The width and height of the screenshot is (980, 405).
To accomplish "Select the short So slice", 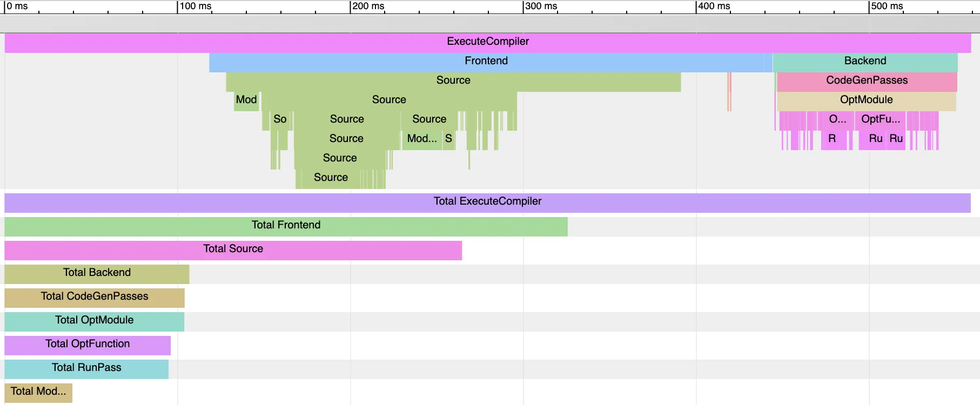I will pos(279,120).
